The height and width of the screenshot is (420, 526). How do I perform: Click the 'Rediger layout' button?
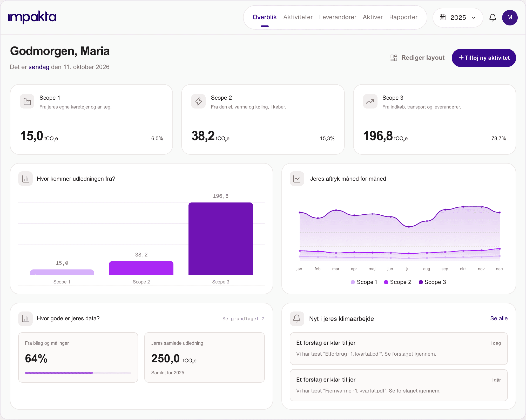click(x=417, y=58)
